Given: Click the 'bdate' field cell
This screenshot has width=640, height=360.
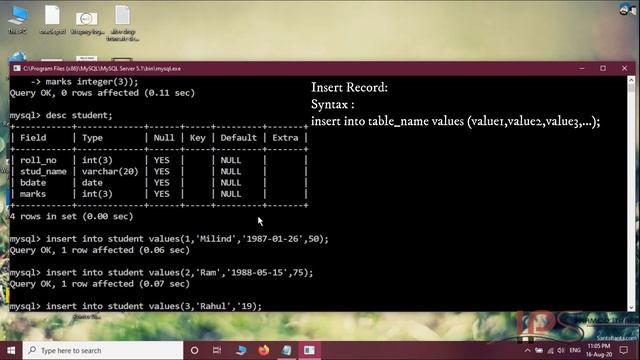Looking at the screenshot, I should point(33,182).
